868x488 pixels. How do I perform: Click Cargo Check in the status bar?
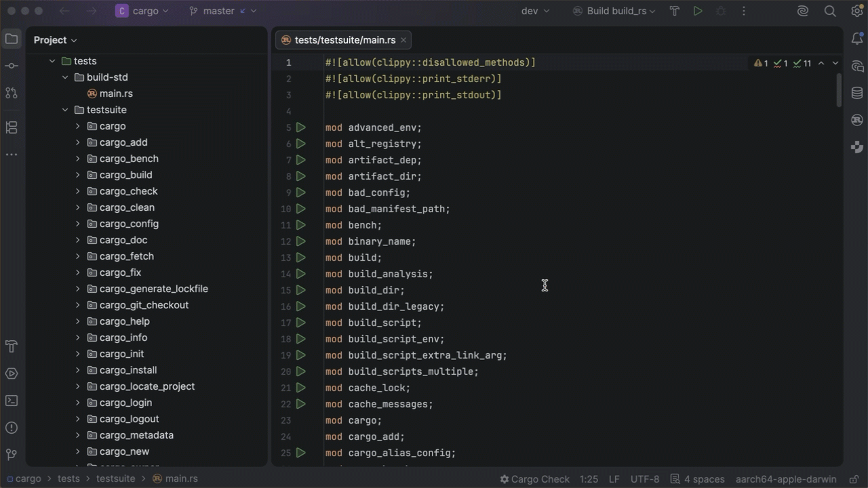pos(534,479)
